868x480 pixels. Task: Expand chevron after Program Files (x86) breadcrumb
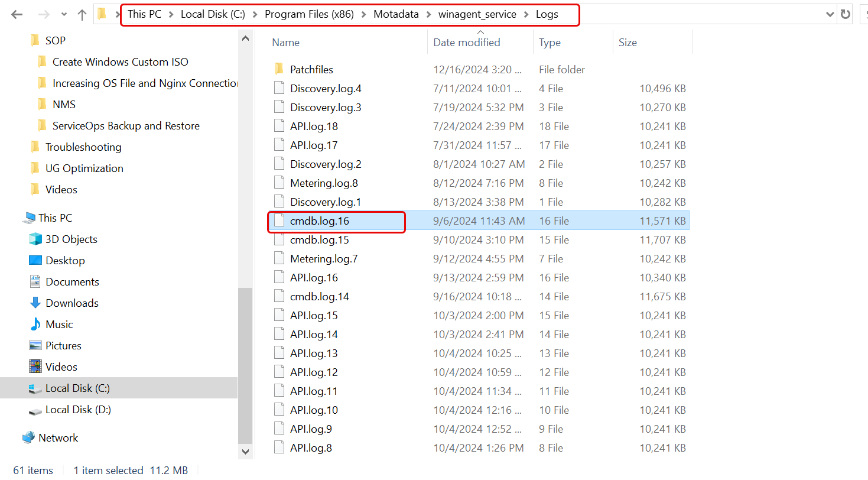(x=364, y=14)
